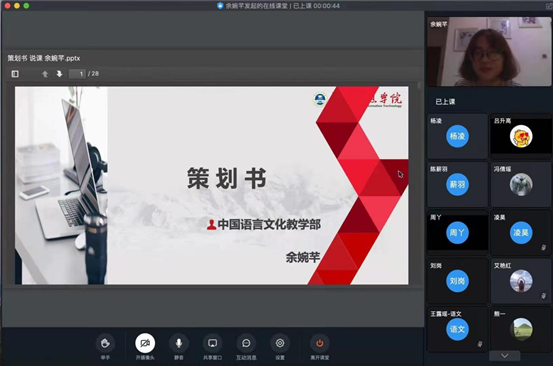Click muted mic icon on 艾艳红 tile

click(x=543, y=296)
